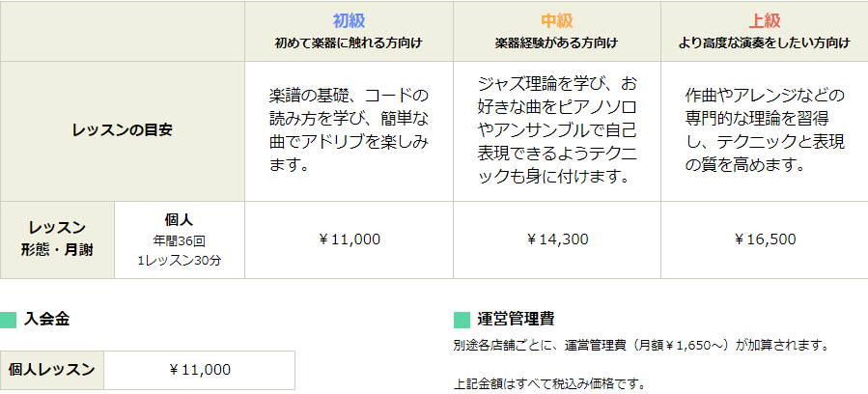Select the 上級 column heading
The height and width of the screenshot is (394, 868).
point(764,21)
